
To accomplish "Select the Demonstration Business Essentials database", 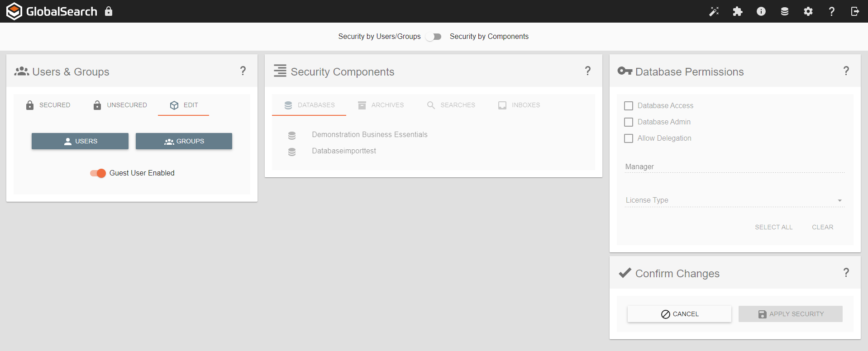I will click(x=369, y=134).
